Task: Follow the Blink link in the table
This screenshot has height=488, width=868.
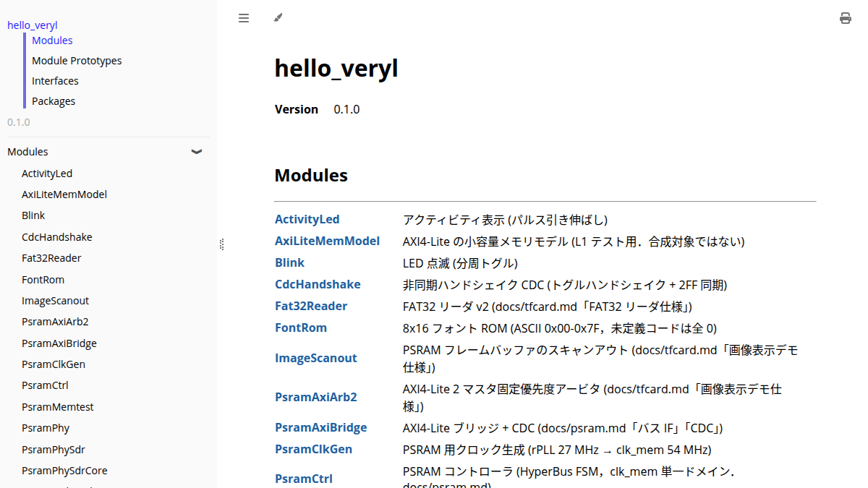Action: [290, 262]
